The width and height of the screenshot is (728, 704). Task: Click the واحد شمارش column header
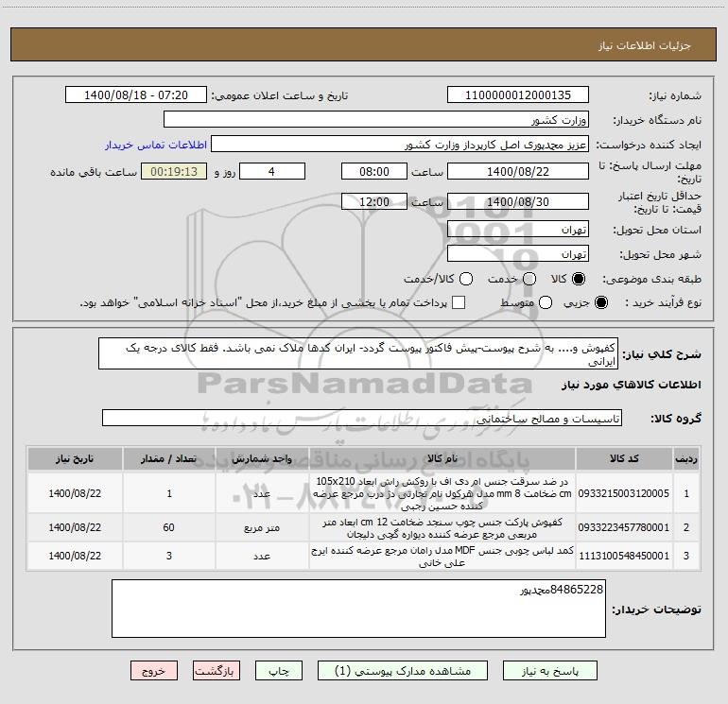[262, 458]
